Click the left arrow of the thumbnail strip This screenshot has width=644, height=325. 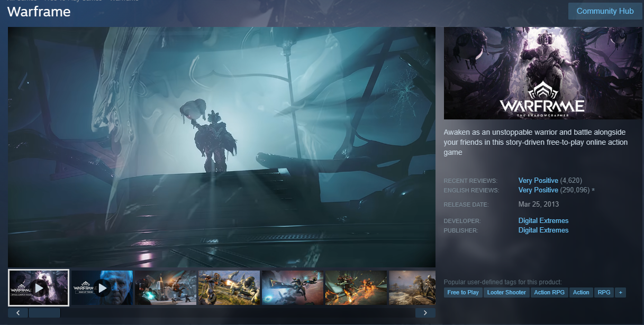click(x=18, y=313)
